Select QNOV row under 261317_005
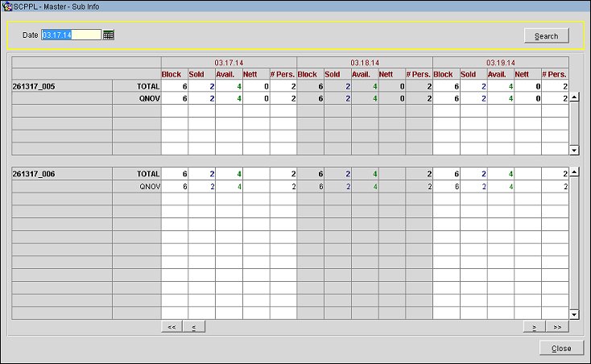Viewport: 591px width, 364px height. pos(136,99)
